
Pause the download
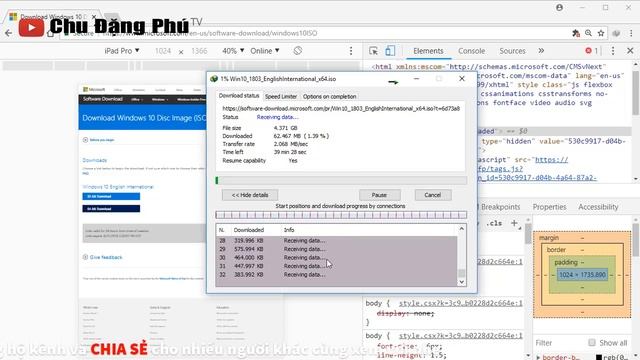tap(379, 195)
